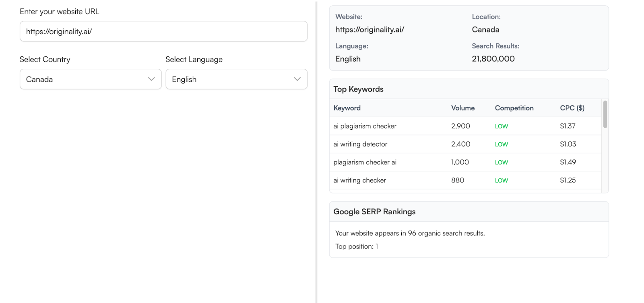
Task: Click the 'Select Language' label
Action: coord(194,60)
